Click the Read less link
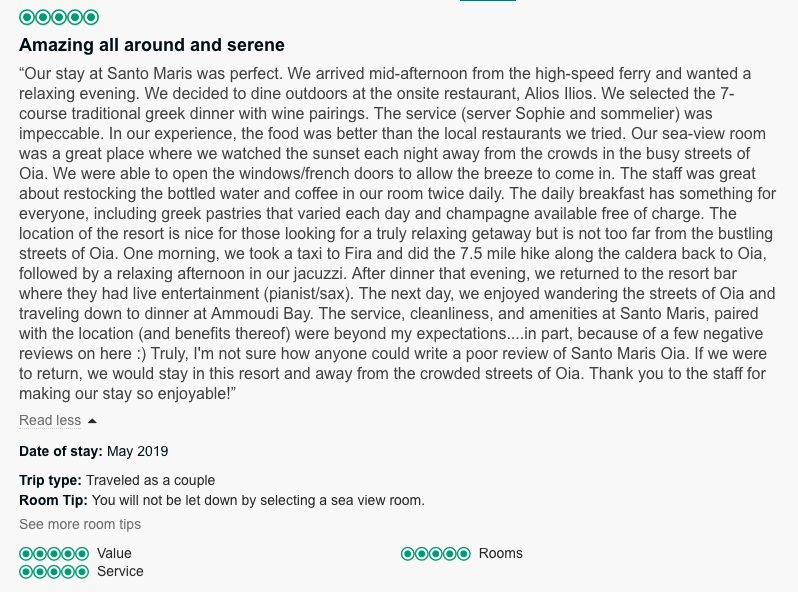Viewport: 798px width, 592px height. tap(50, 420)
